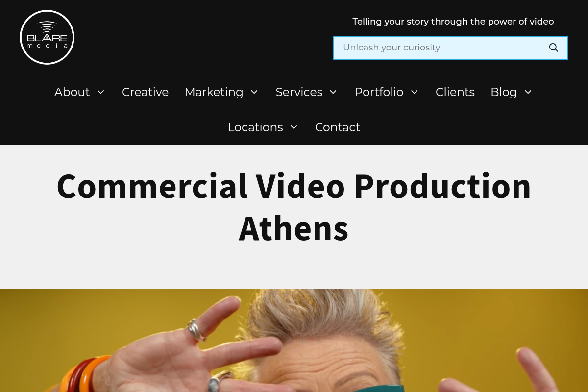
Task: Select the Locations menu item
Action: (x=255, y=127)
